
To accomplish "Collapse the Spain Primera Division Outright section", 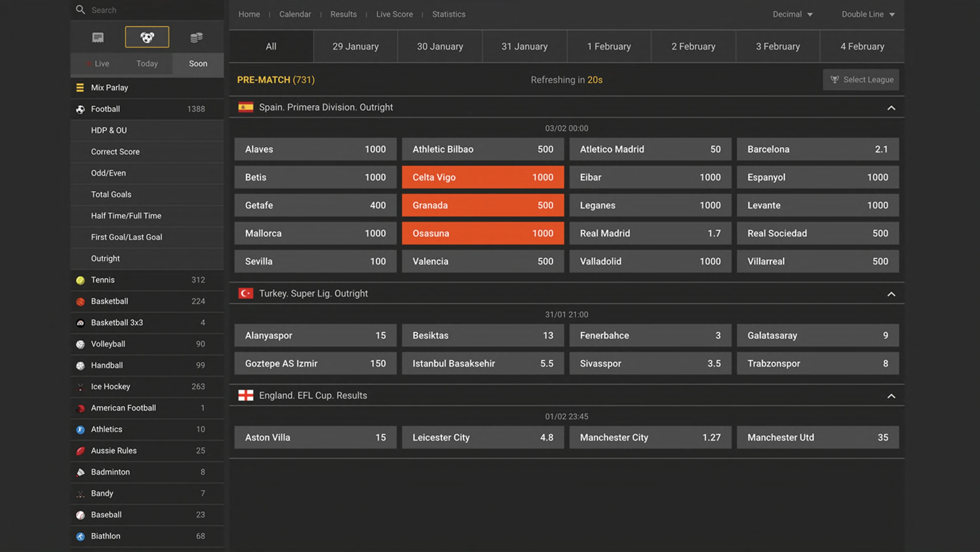I will pyautogui.click(x=891, y=108).
